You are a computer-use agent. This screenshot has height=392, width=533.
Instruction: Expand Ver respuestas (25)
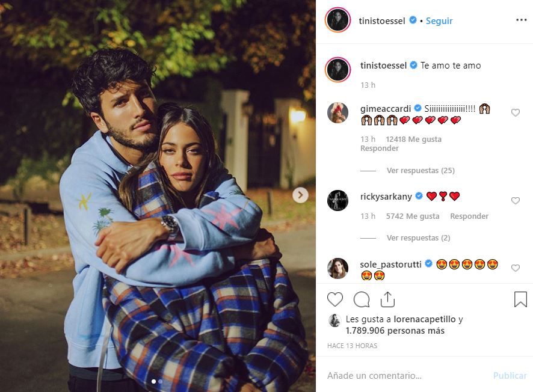(421, 171)
